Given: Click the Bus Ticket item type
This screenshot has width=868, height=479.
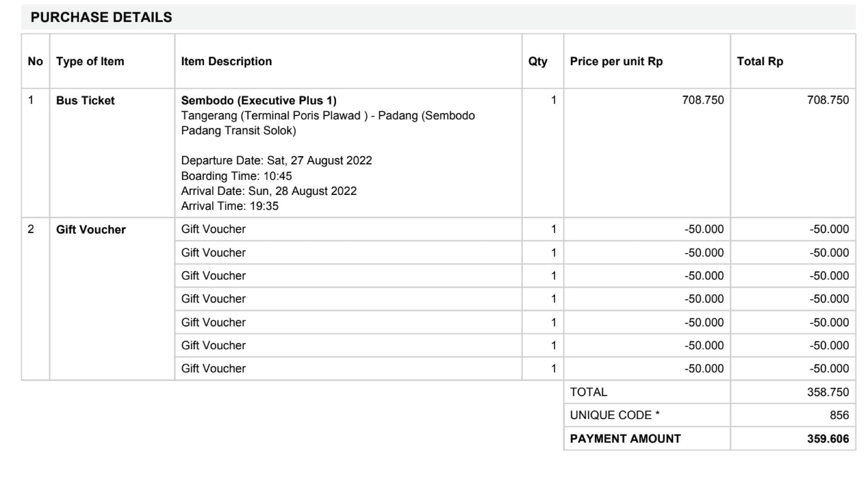Looking at the screenshot, I should [x=85, y=101].
